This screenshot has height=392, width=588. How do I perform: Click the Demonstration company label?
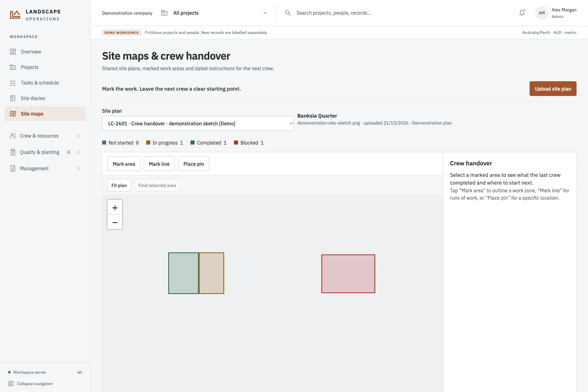[x=127, y=13]
